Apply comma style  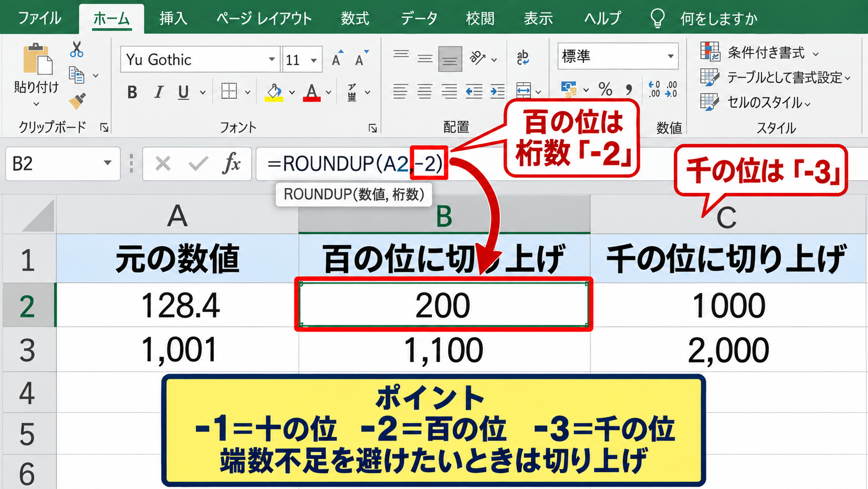pos(629,90)
